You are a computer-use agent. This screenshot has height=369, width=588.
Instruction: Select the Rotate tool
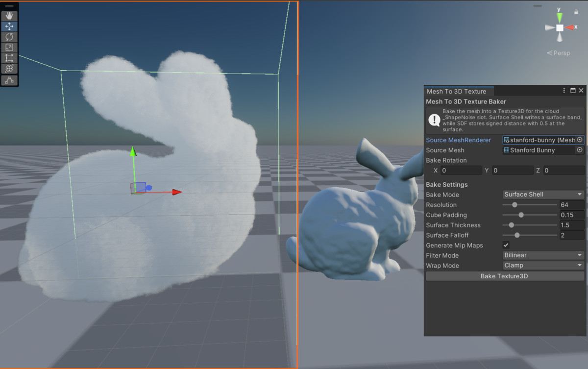9,37
